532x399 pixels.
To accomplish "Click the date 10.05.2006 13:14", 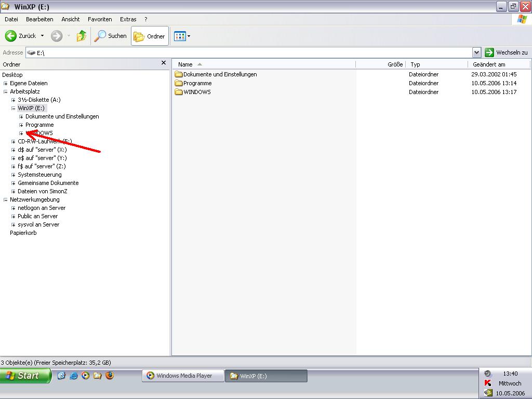I will (494, 83).
